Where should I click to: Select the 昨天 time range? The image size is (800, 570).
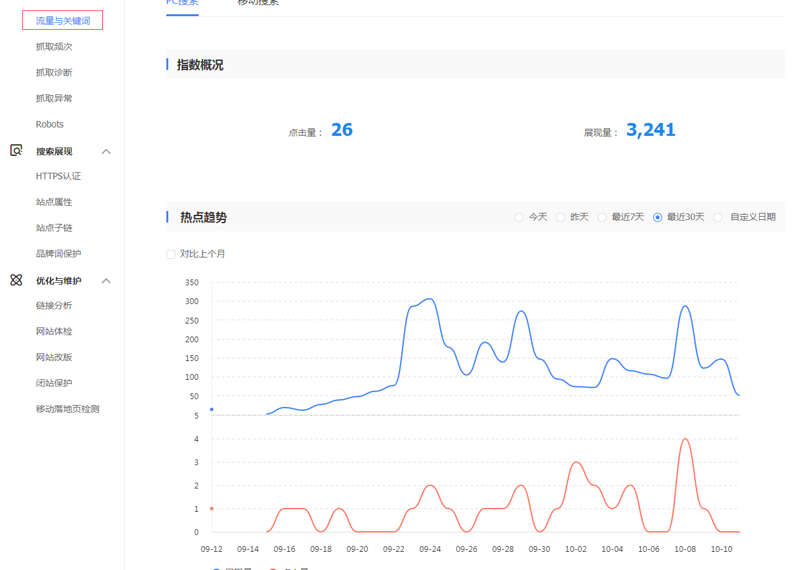pyautogui.click(x=561, y=217)
